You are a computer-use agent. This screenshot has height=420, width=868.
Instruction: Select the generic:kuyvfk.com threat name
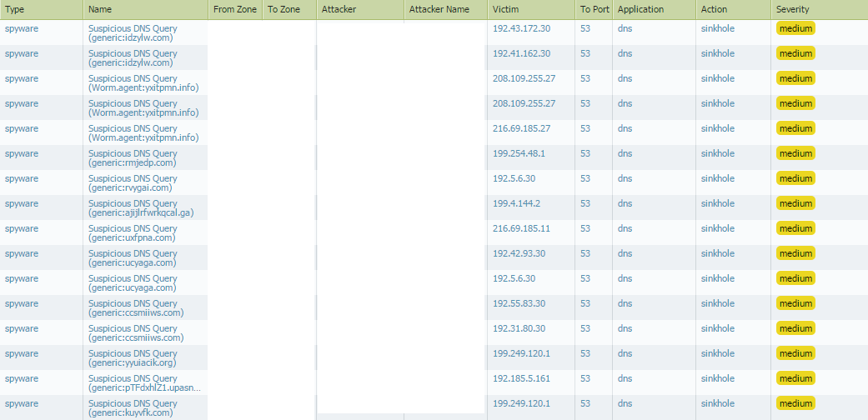pyautogui.click(x=133, y=408)
